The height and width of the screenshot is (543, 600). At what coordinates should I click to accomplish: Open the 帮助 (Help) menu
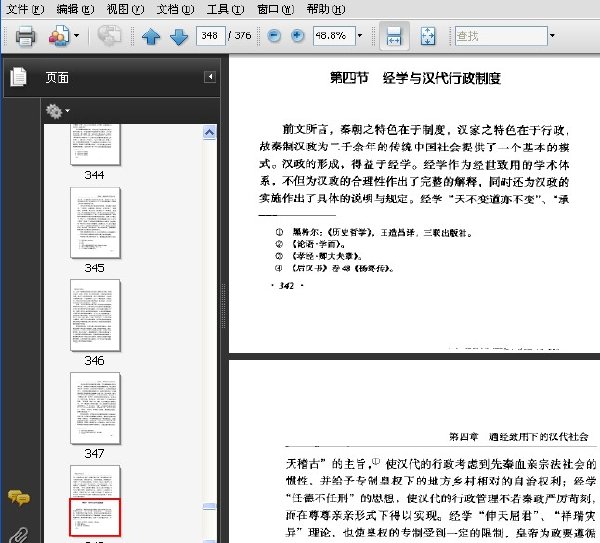pos(326,9)
